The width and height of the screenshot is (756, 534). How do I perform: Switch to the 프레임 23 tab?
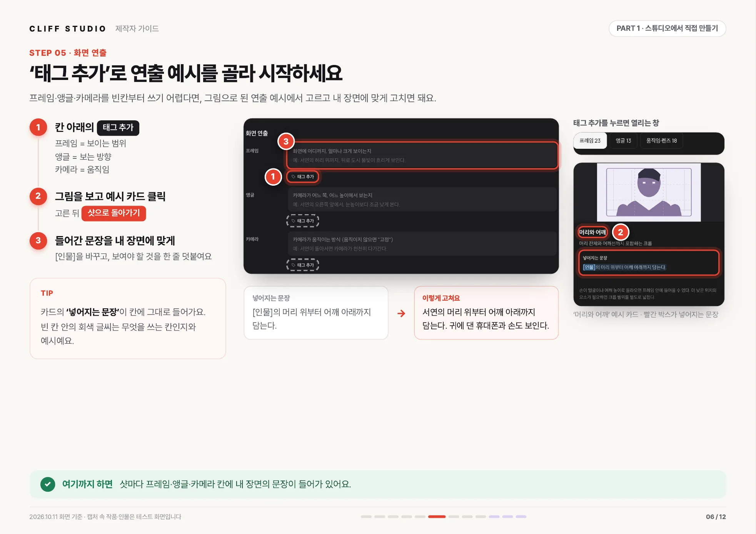[x=590, y=141]
